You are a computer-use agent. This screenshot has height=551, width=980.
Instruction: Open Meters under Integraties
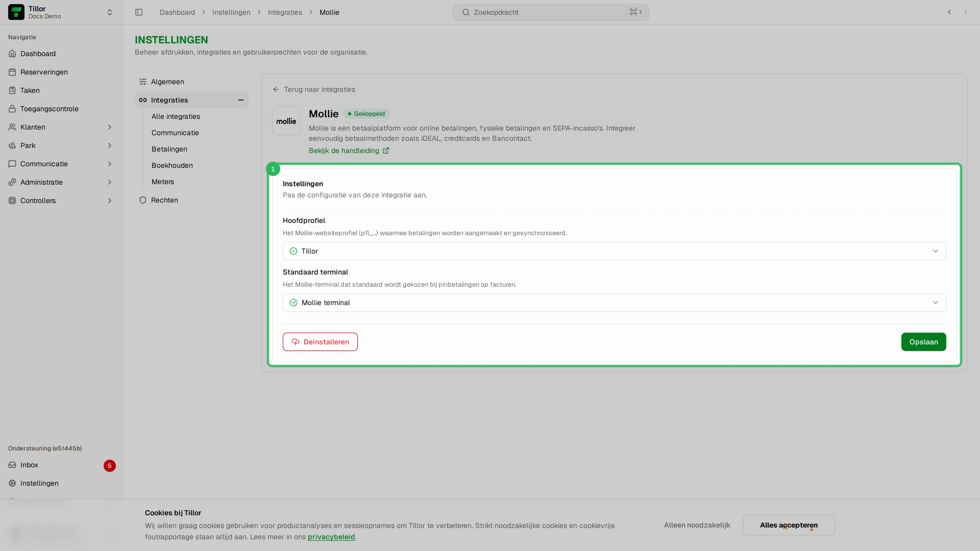(163, 182)
